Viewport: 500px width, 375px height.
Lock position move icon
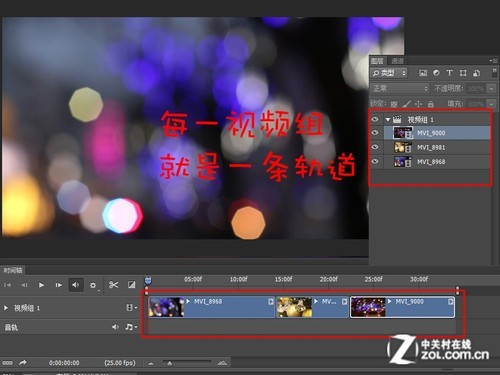click(418, 104)
